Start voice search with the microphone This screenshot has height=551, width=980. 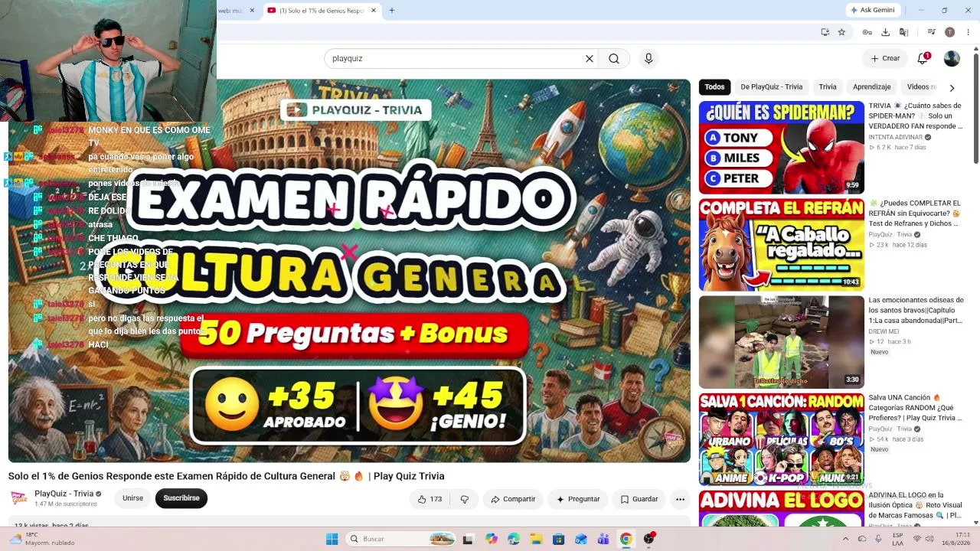tap(648, 58)
